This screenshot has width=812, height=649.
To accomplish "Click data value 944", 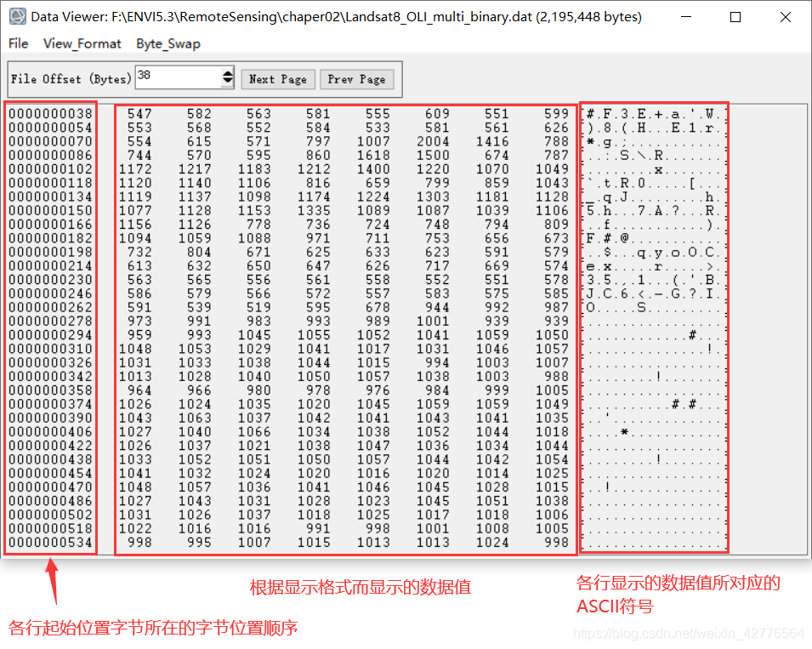I will [437, 307].
